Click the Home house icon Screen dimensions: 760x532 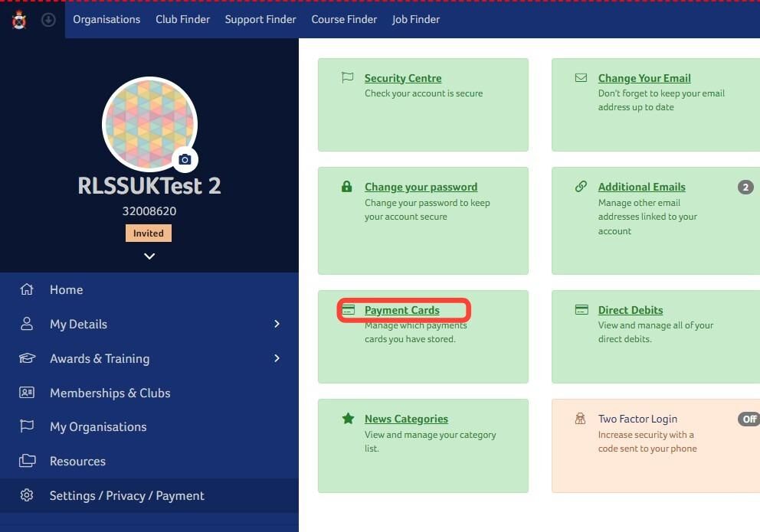(x=27, y=289)
